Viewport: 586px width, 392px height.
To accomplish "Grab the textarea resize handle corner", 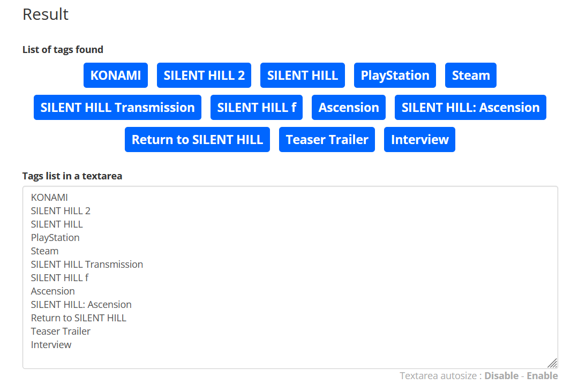I will click(x=552, y=363).
